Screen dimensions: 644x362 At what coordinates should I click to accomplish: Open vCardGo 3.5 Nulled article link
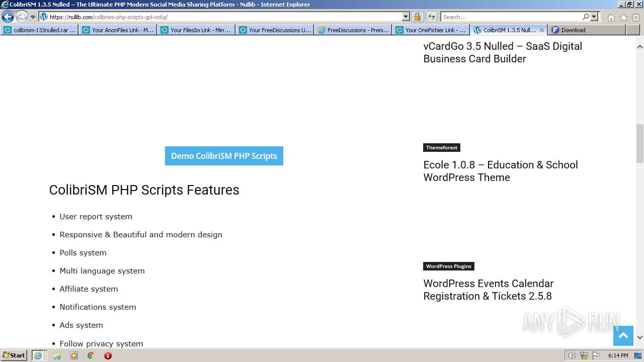point(503,52)
